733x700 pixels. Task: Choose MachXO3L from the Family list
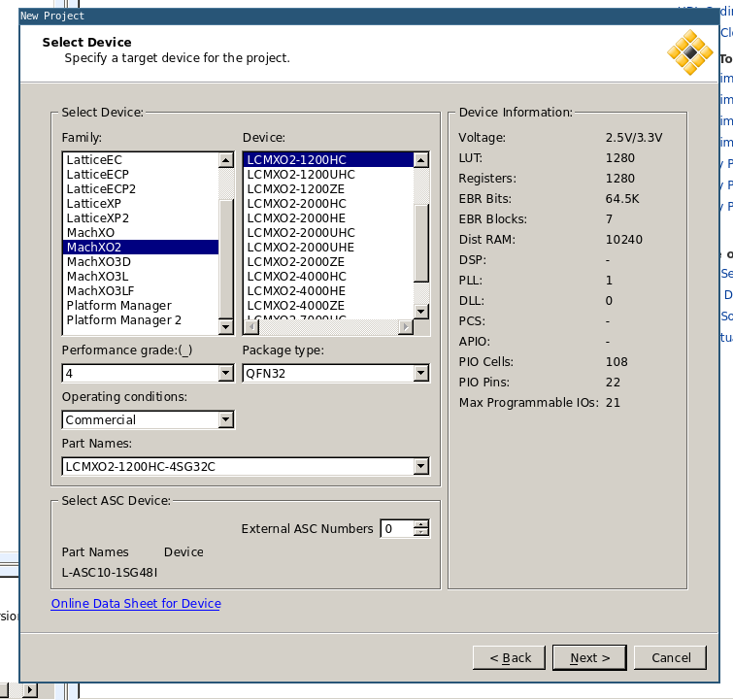coord(98,276)
